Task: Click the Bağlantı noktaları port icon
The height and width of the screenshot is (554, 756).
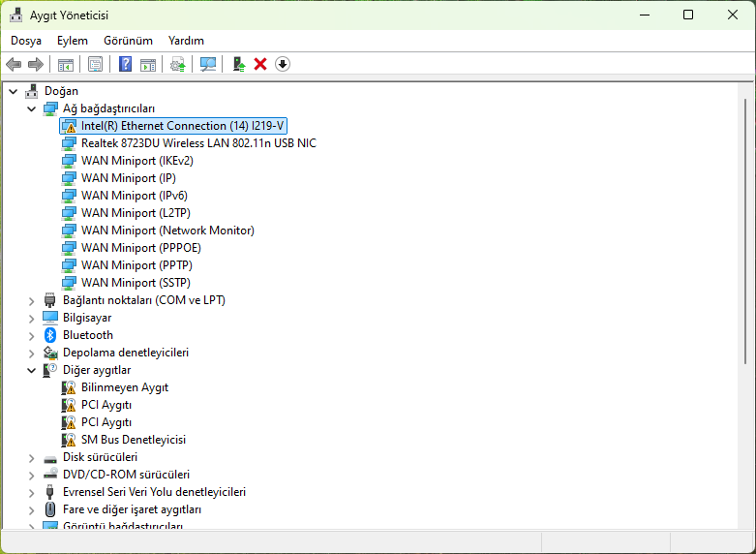Action: (x=50, y=300)
